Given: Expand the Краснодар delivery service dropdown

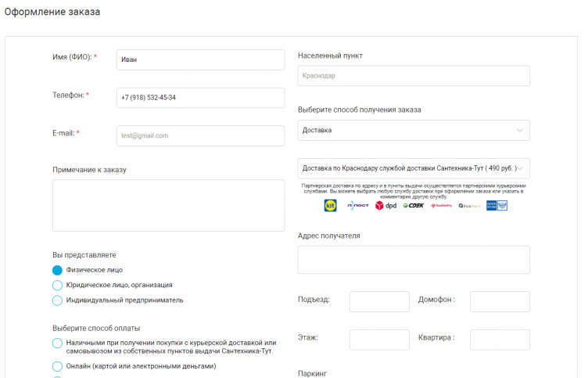Looking at the screenshot, I should (414, 168).
